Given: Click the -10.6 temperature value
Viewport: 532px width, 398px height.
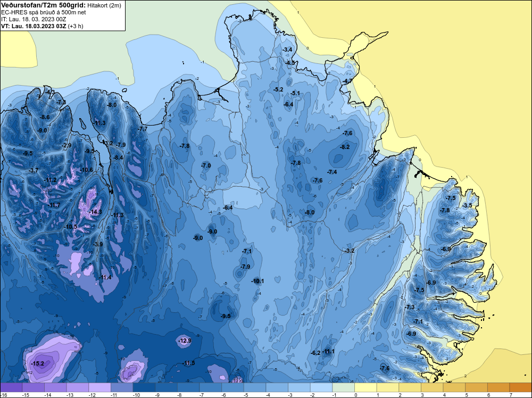Looking at the screenshot, I should (x=86, y=170).
